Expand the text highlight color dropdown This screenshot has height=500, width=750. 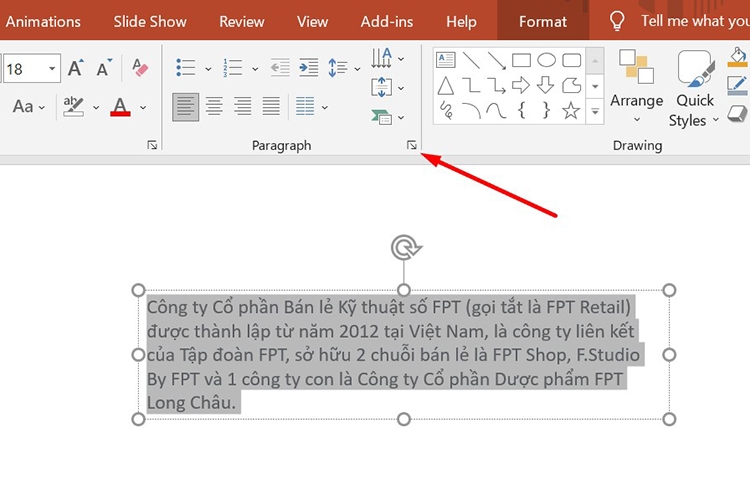(96, 108)
